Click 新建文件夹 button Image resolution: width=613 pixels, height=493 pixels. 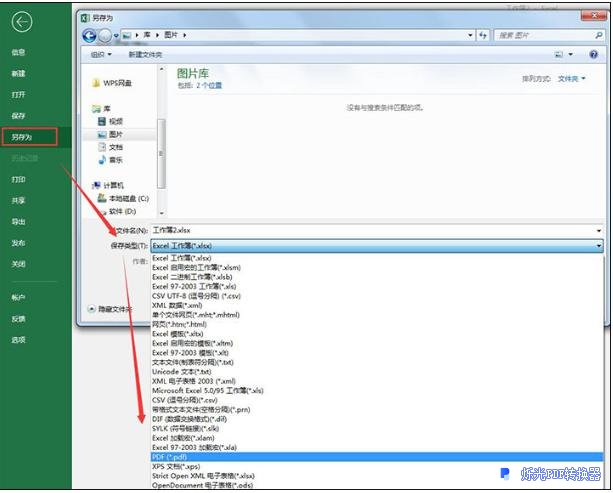point(145,55)
